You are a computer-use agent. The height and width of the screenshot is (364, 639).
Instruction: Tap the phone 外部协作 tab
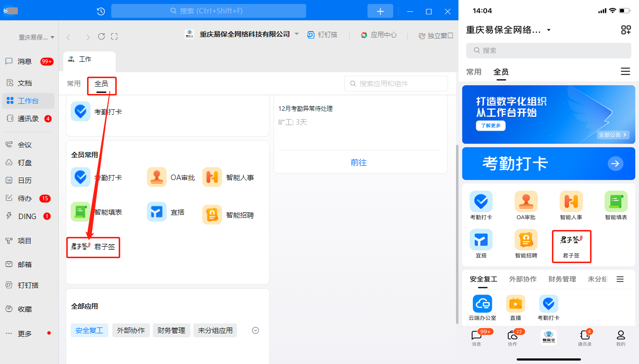523,279
